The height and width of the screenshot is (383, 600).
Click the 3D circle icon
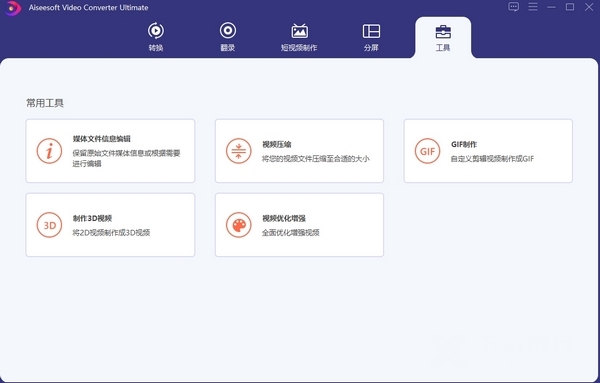tap(49, 225)
